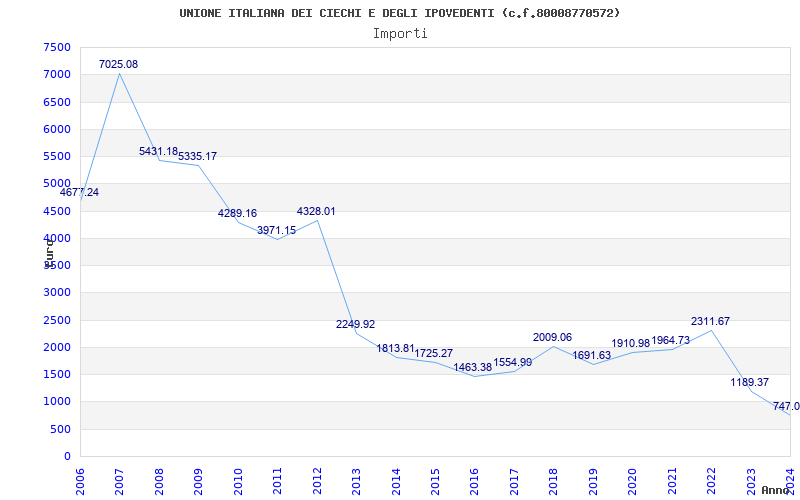Click the 2016 x-axis year
This screenshot has width=800, height=500.
[x=474, y=481]
